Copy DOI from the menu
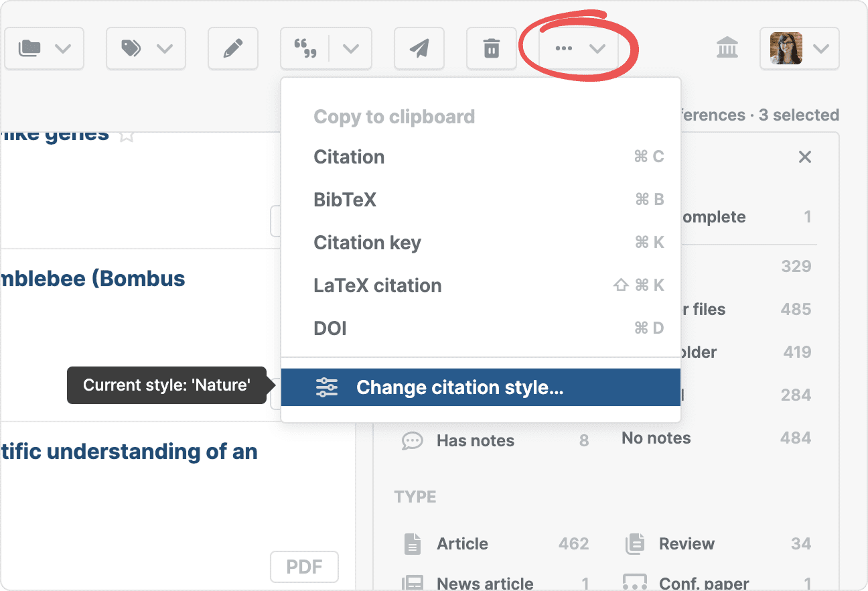 pos(330,328)
